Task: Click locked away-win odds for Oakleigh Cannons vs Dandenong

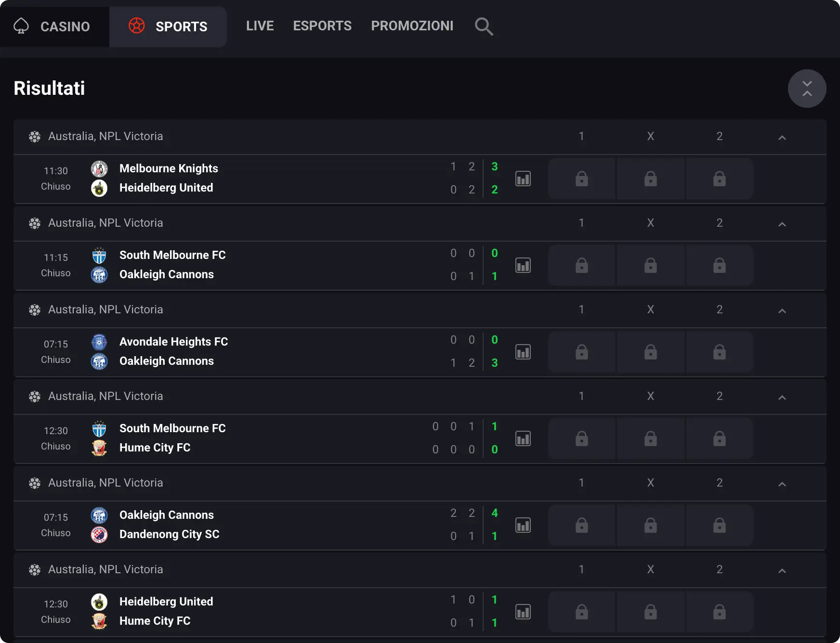Action: point(720,525)
